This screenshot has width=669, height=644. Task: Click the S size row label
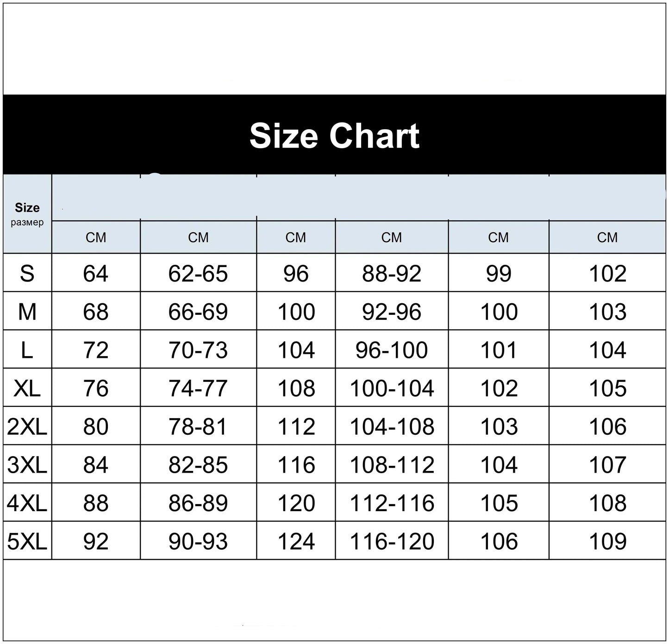click(27, 273)
